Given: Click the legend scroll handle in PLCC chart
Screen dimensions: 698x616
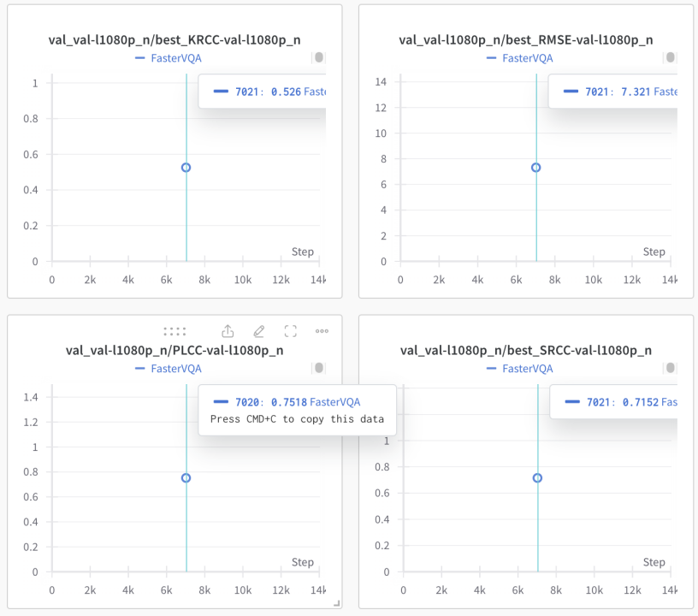Looking at the screenshot, I should (x=318, y=368).
